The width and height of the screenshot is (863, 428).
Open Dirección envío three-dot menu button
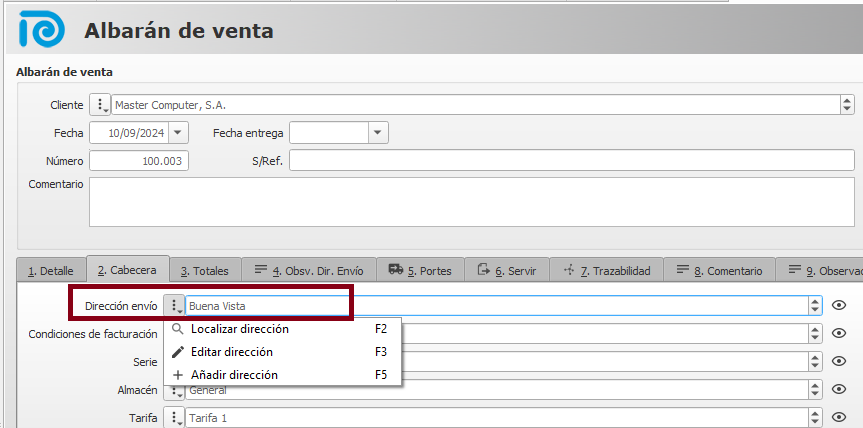click(x=174, y=306)
